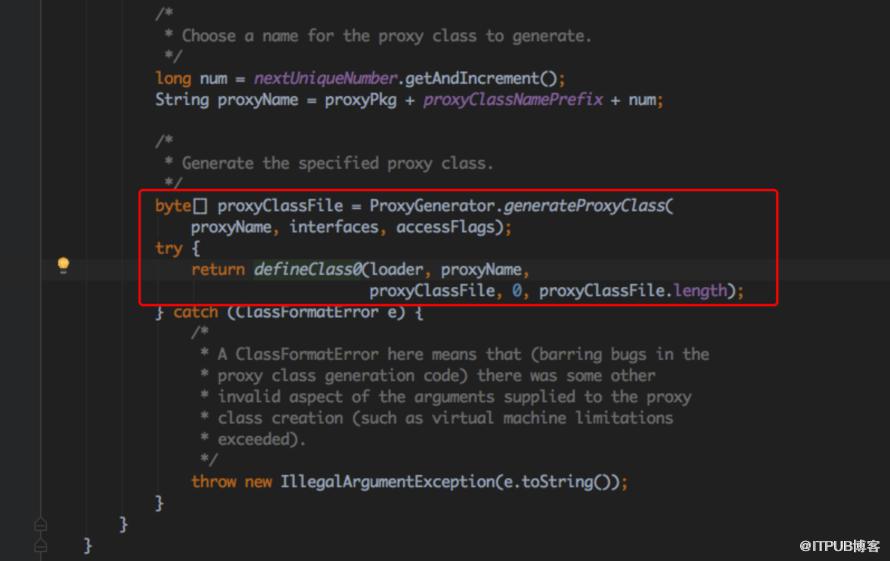Click the 'length' field of proxyClassFile

(700, 291)
